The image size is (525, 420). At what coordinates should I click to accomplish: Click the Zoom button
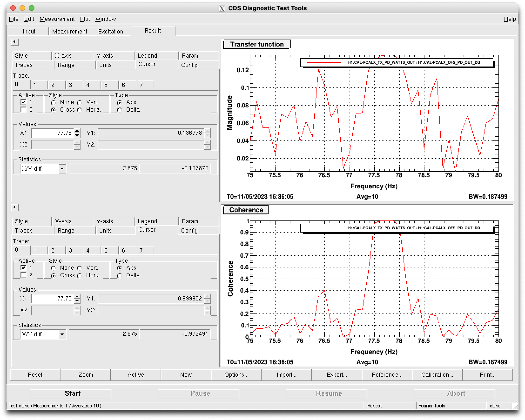pos(85,375)
